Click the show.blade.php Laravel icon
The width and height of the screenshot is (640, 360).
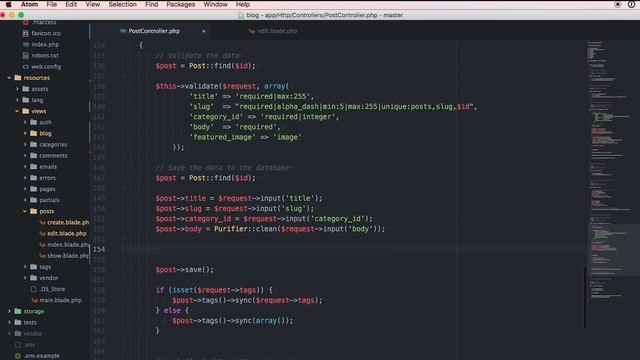(42, 256)
